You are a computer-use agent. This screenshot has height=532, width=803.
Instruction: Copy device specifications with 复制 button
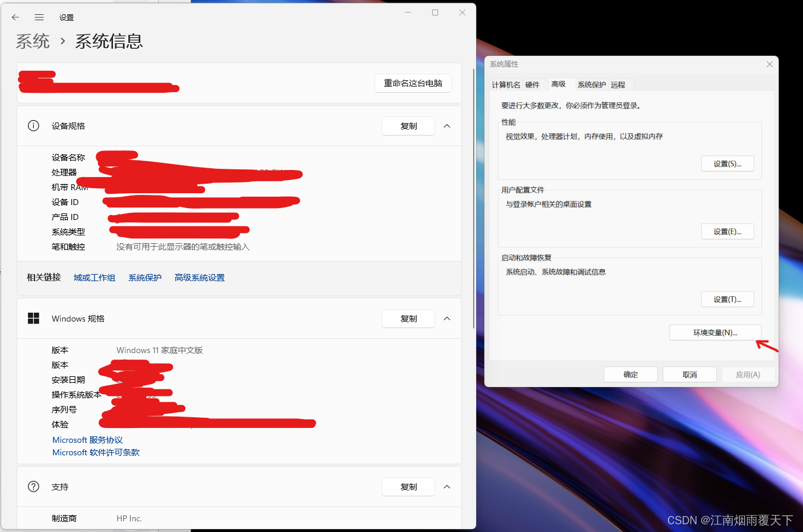point(408,126)
